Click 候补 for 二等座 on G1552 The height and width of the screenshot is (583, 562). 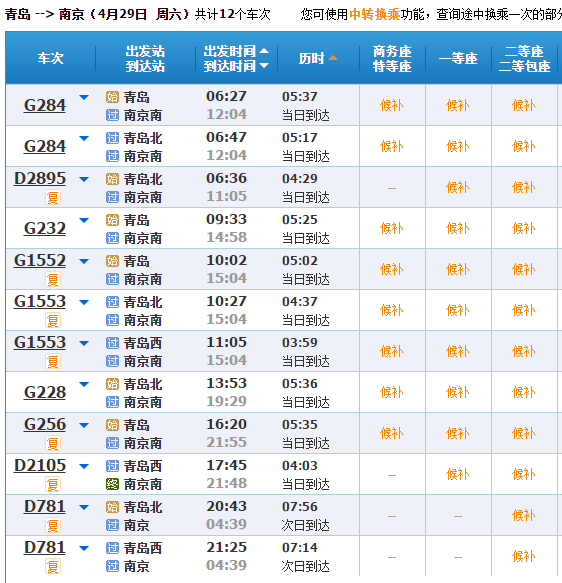click(x=523, y=269)
